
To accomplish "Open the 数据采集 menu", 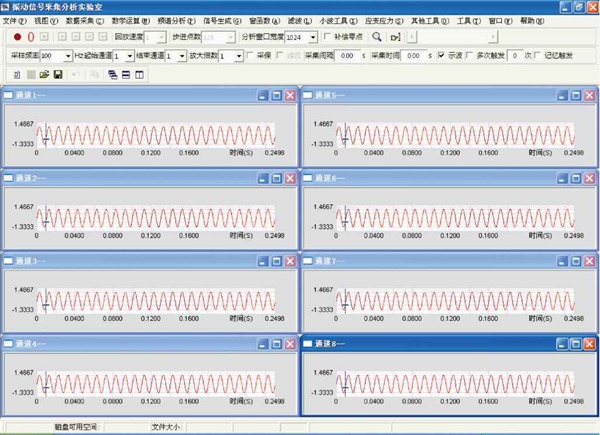I will (x=84, y=20).
